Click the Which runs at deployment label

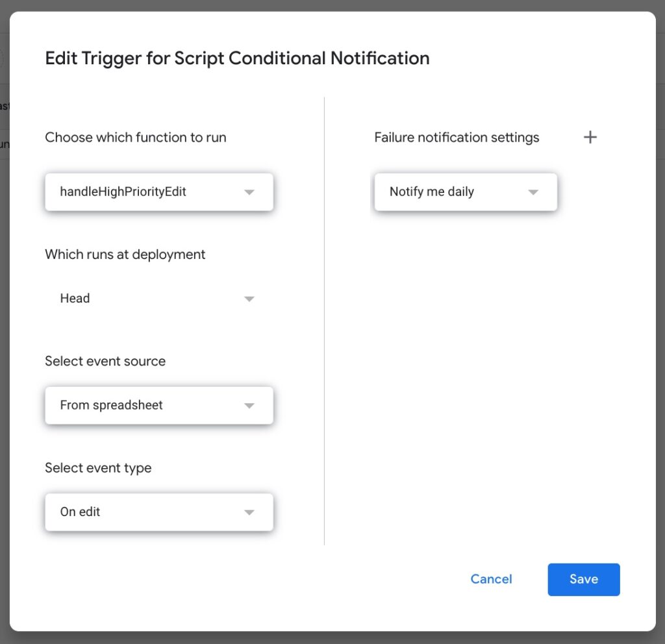(x=125, y=254)
